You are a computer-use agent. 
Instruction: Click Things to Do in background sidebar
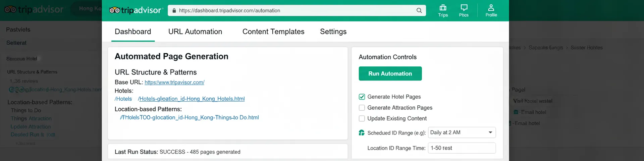point(26,110)
